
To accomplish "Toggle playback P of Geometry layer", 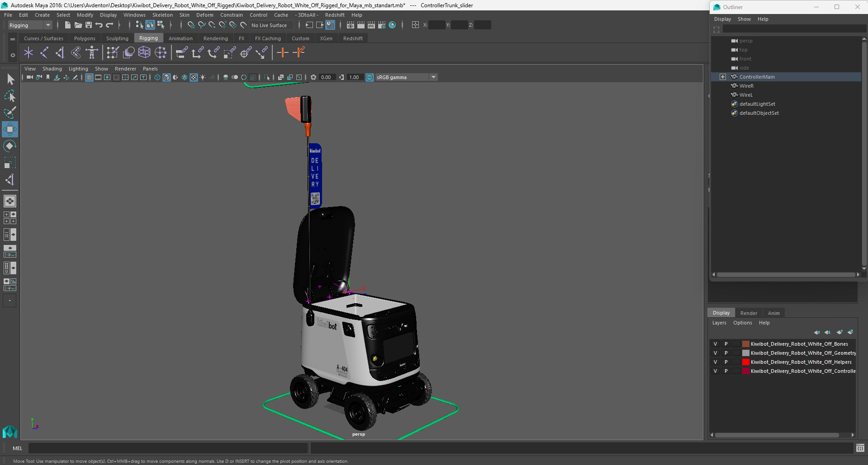I will 726,353.
